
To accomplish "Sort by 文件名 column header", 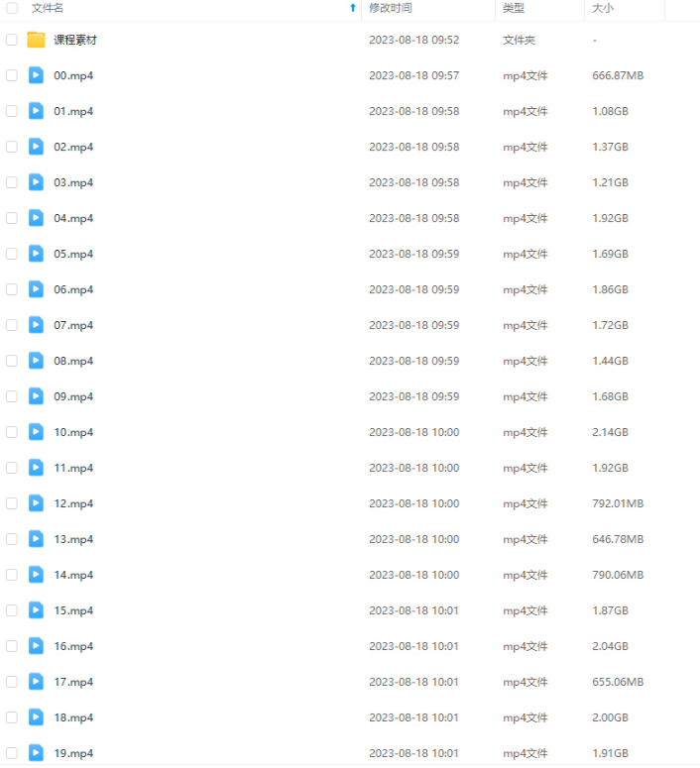I will tap(48, 8).
